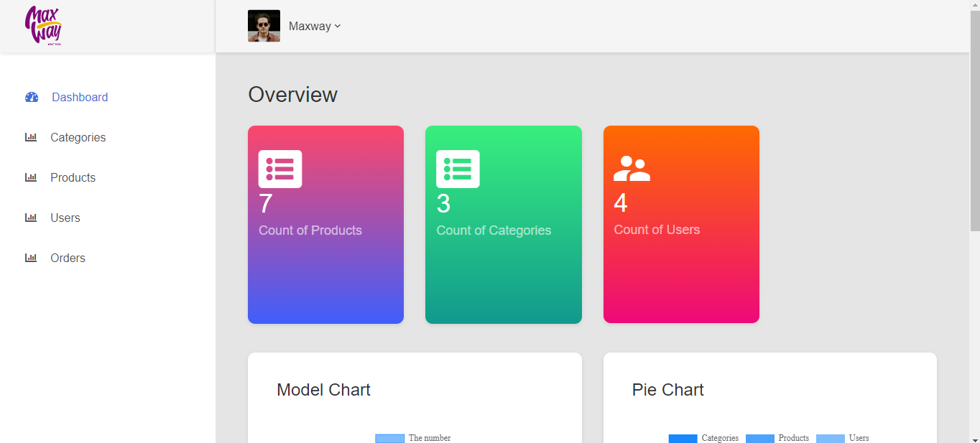Click the people icon on Users card
Image resolution: width=980 pixels, height=443 pixels.
pyautogui.click(x=632, y=169)
